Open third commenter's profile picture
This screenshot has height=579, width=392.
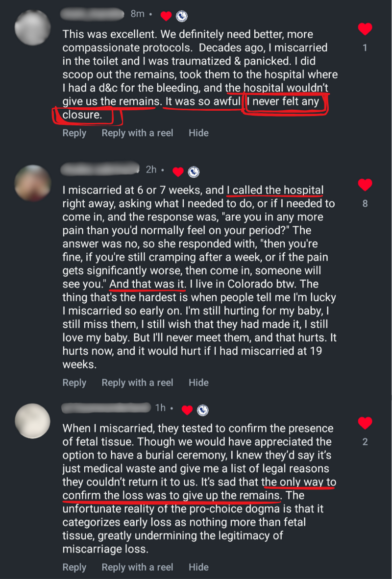(33, 421)
